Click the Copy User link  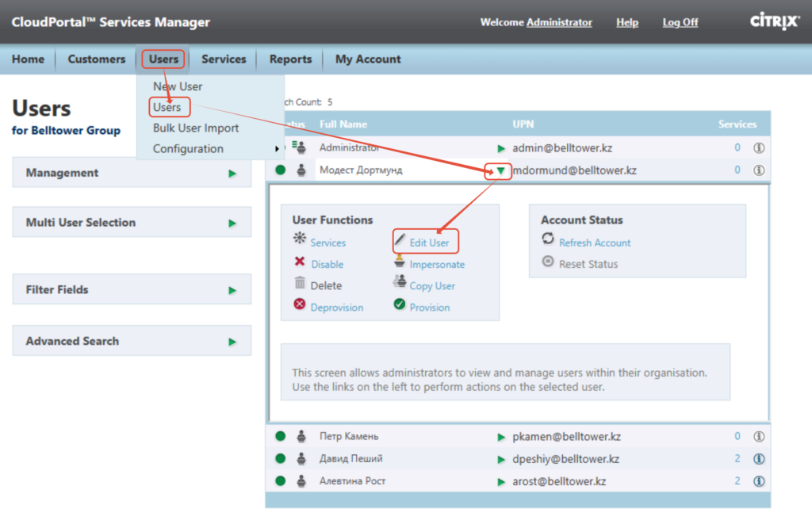point(432,286)
